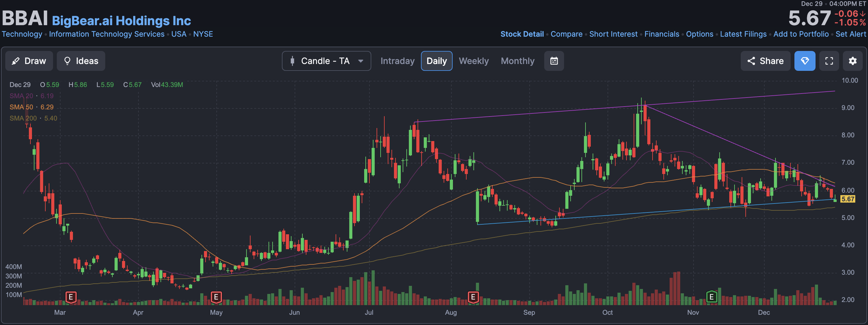
Task: Click the lightbulb icon in Ideas button
Action: pos(67,61)
